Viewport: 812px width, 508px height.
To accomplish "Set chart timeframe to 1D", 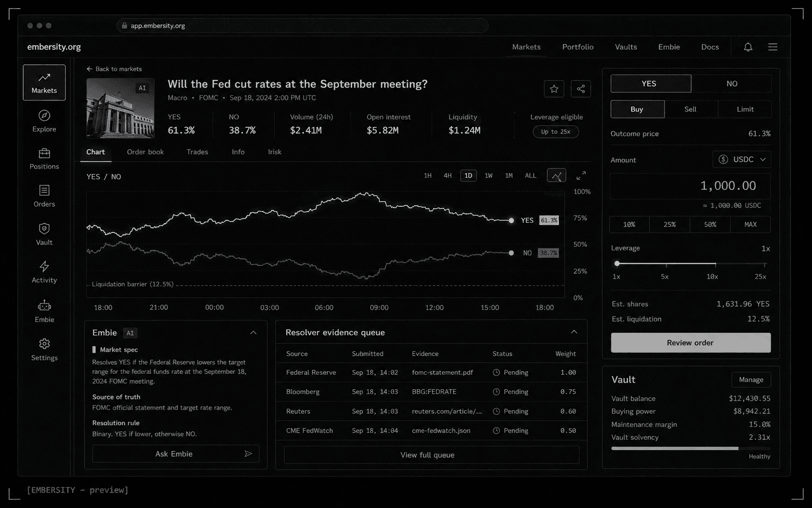I will click(x=468, y=176).
